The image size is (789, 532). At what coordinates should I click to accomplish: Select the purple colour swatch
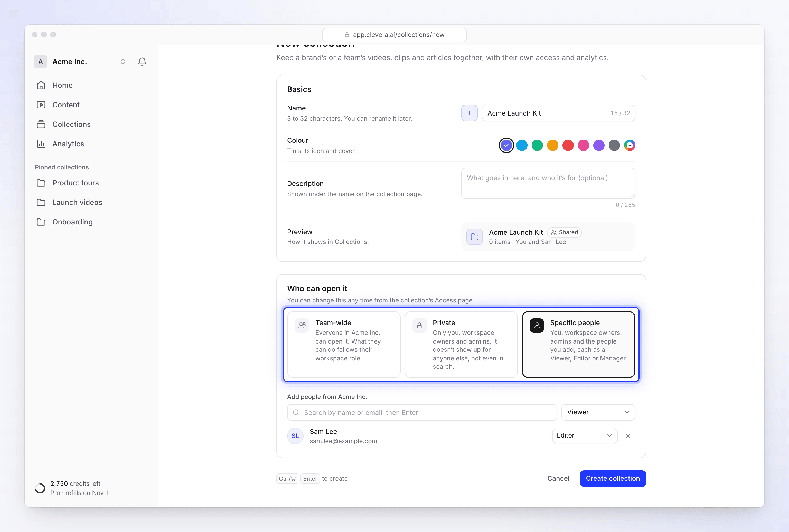pos(599,145)
